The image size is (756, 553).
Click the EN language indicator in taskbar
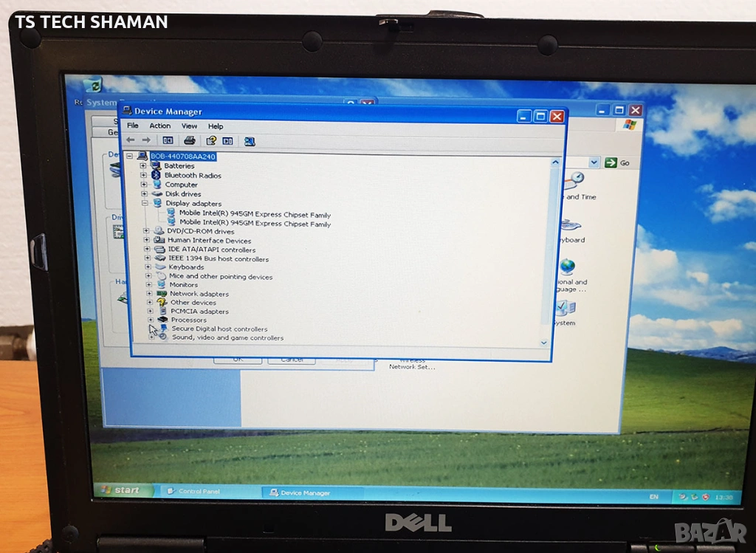point(653,497)
